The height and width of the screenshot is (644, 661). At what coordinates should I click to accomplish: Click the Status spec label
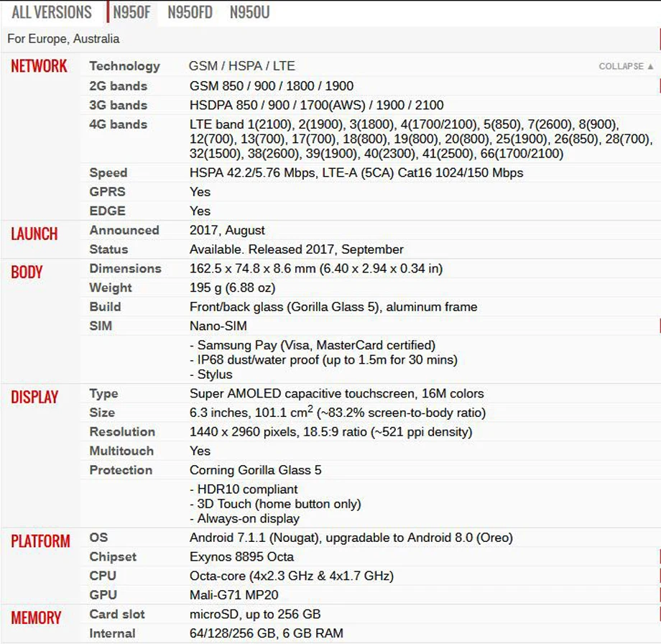pos(108,249)
